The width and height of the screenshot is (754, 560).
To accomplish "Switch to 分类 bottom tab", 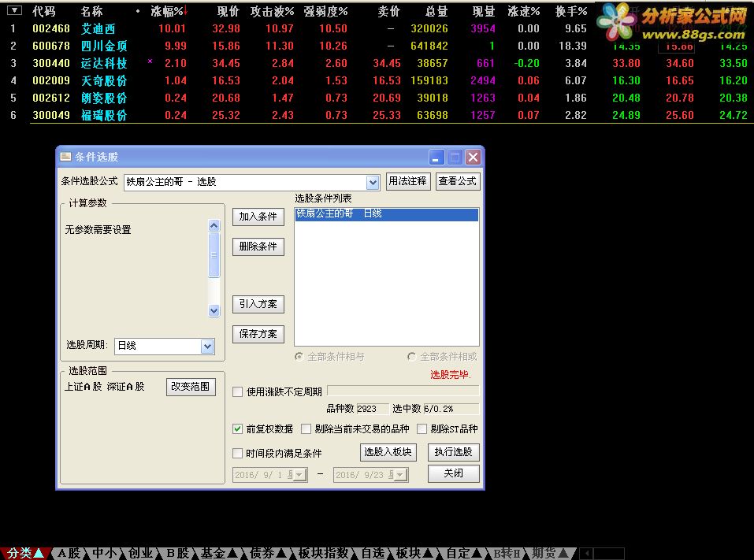I will [x=25, y=553].
